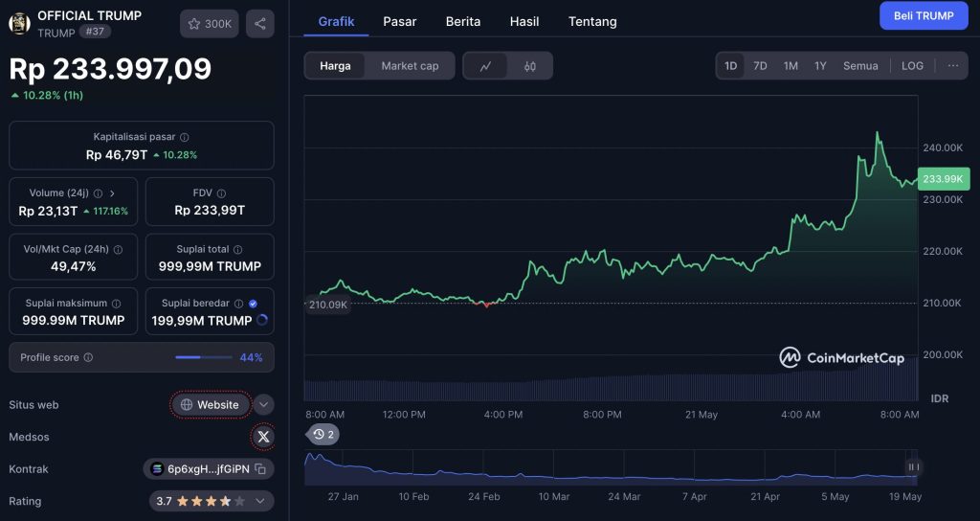The image size is (980, 521).
Task: Click circulating supply progress ring icon
Action: (x=262, y=320)
